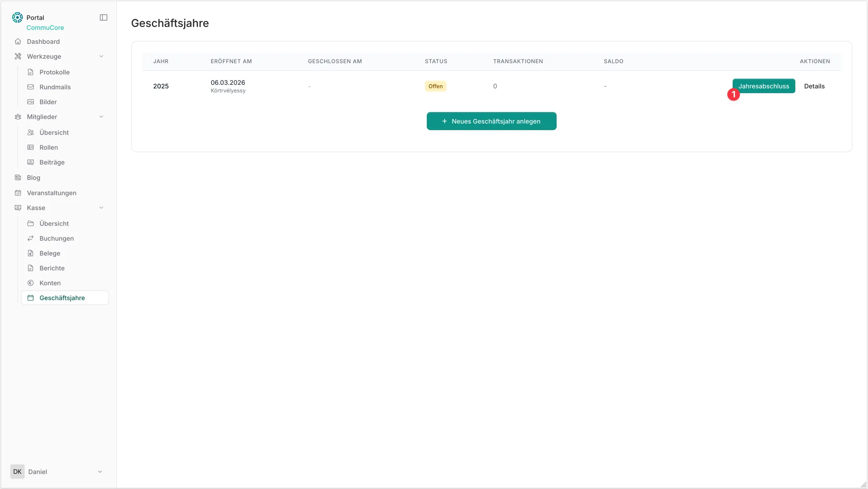Click the Dashboard home icon
This screenshot has width=868, height=489.
tap(18, 41)
